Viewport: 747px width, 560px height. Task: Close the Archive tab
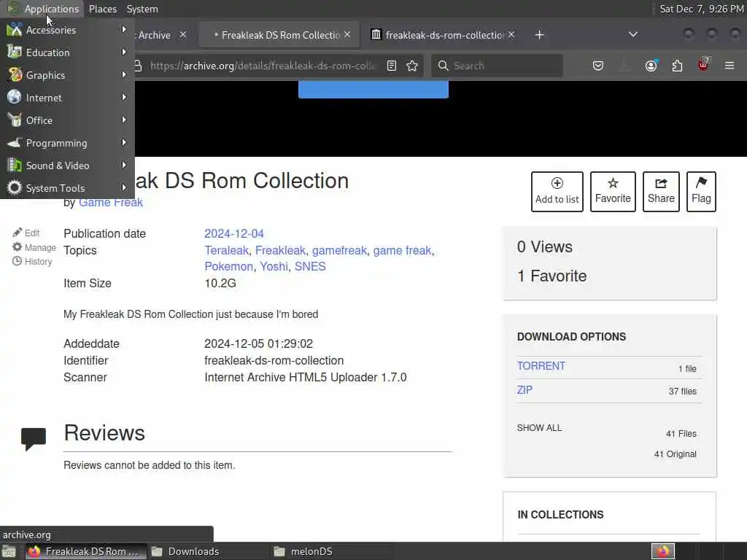click(183, 34)
